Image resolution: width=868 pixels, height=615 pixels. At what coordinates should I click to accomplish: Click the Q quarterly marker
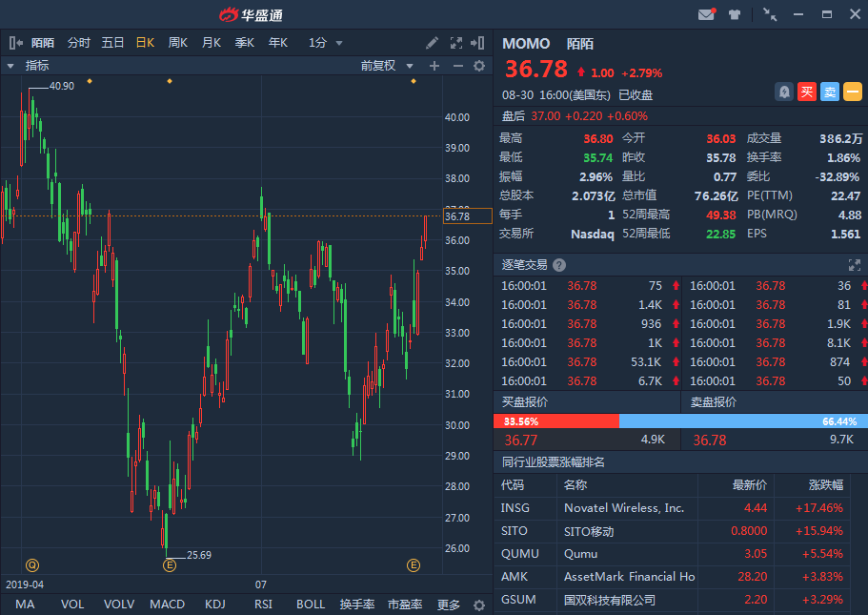[x=32, y=565]
